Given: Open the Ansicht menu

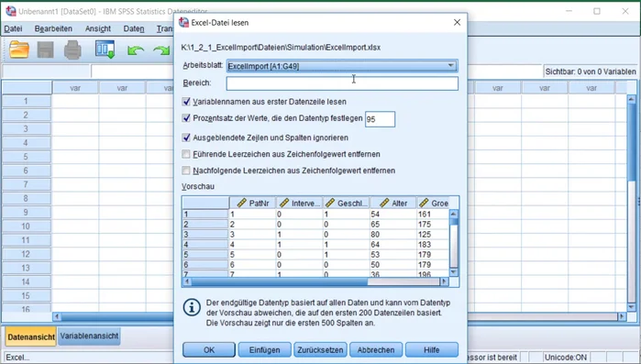Looking at the screenshot, I should click(x=98, y=28).
